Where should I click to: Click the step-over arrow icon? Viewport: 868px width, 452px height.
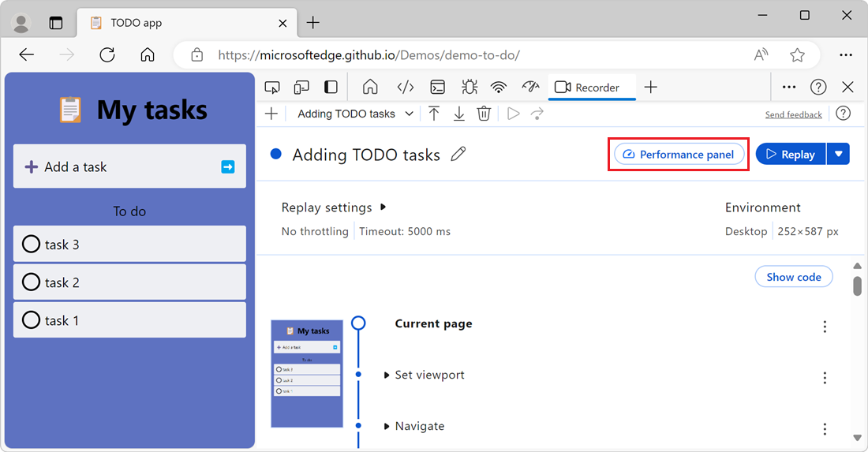(537, 114)
